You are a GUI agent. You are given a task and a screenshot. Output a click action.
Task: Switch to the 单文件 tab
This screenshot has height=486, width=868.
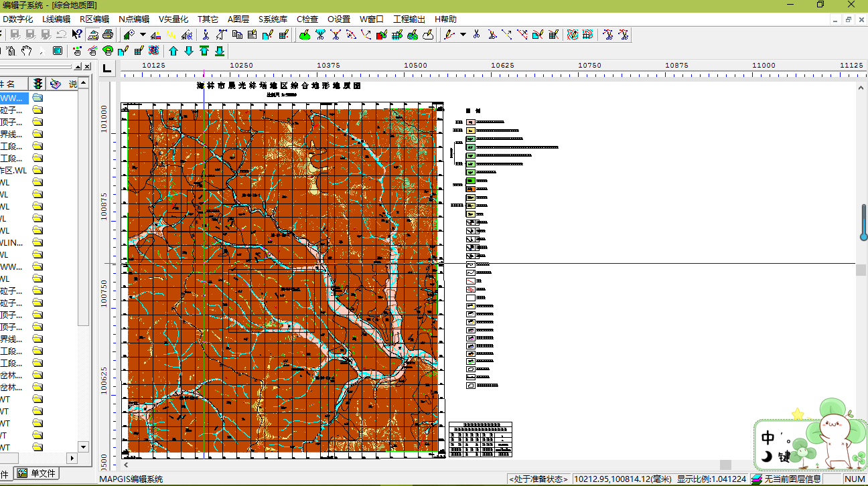pyautogui.click(x=38, y=473)
